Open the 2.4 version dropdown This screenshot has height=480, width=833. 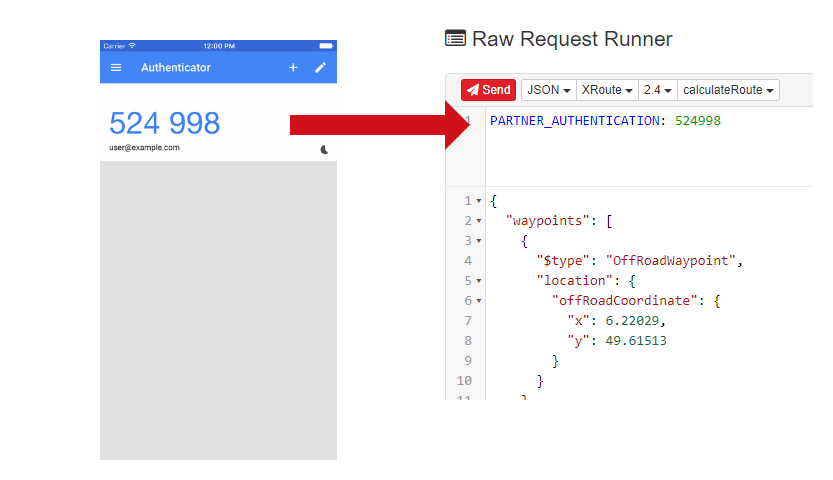(x=657, y=90)
